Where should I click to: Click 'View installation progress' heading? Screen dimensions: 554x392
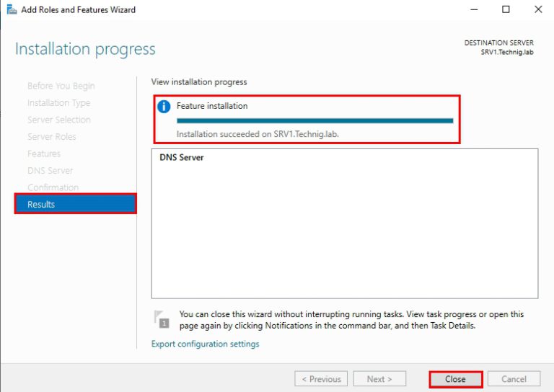point(199,82)
